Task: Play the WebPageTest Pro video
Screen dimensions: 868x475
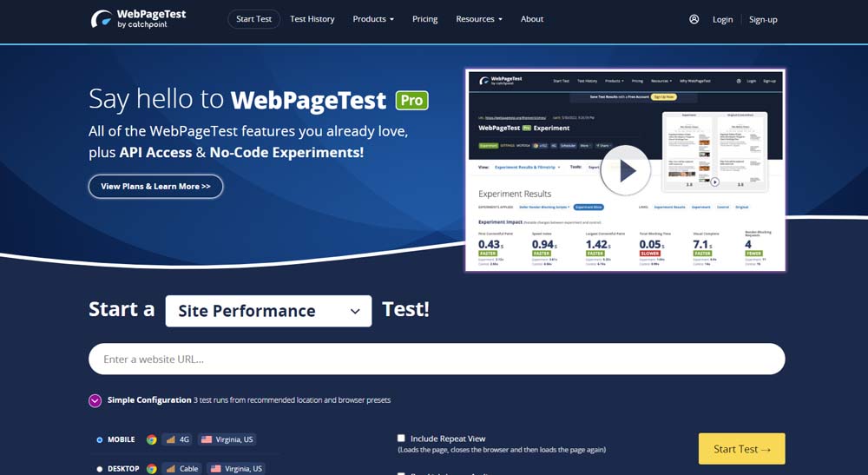Action: (626, 170)
